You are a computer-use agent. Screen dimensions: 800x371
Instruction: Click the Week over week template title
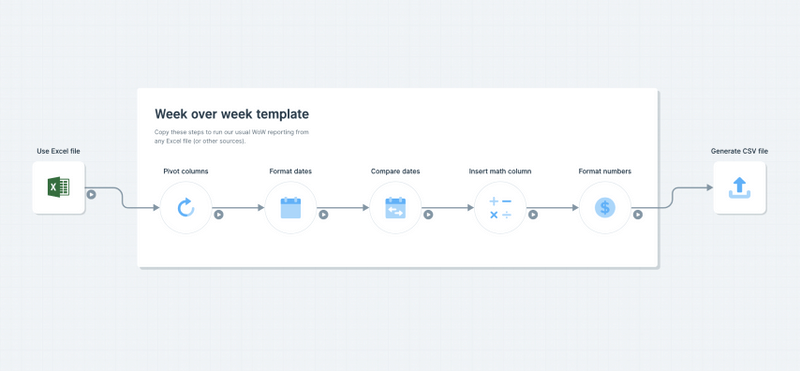(x=232, y=113)
